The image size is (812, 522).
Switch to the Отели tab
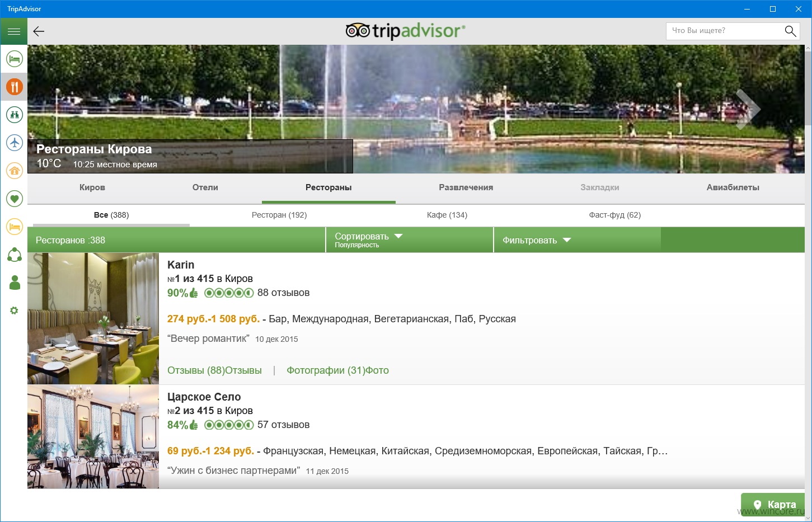(205, 187)
